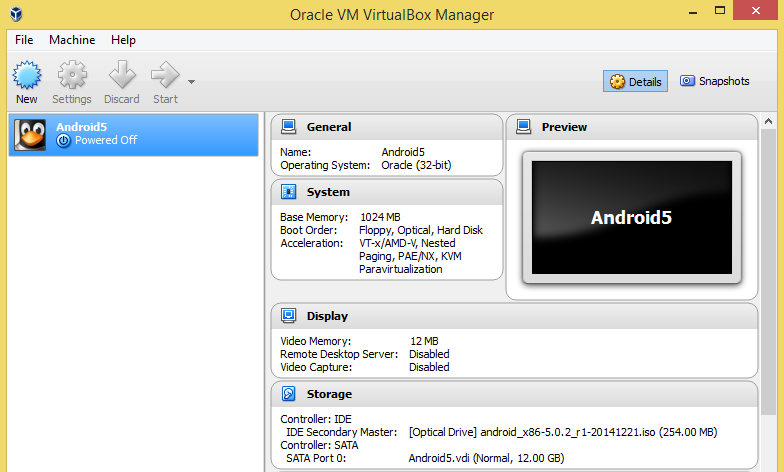Image resolution: width=784 pixels, height=472 pixels.
Task: Open the Display section header link
Action: (327, 316)
